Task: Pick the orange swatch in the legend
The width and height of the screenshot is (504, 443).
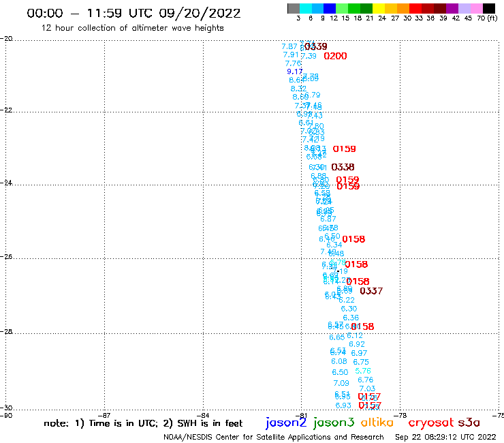Action: (403, 8)
